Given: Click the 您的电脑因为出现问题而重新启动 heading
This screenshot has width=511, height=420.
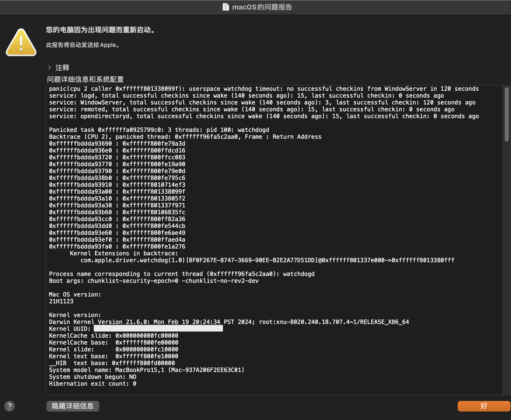Looking at the screenshot, I should tap(100, 30).
